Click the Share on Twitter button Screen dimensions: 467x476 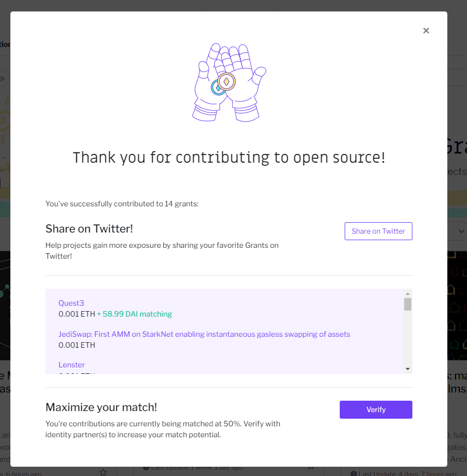(378, 231)
